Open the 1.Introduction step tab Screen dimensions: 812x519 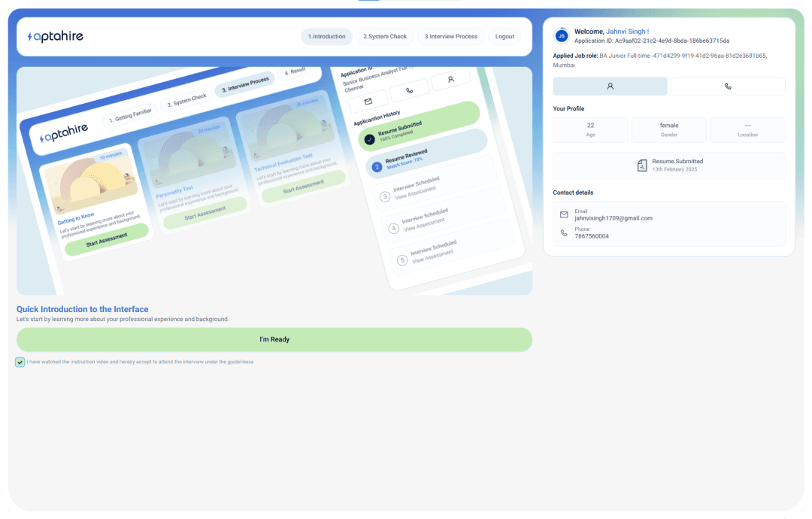pos(326,36)
